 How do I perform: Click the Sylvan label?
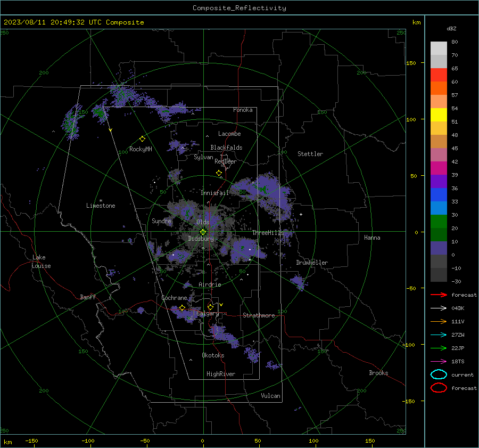point(203,157)
